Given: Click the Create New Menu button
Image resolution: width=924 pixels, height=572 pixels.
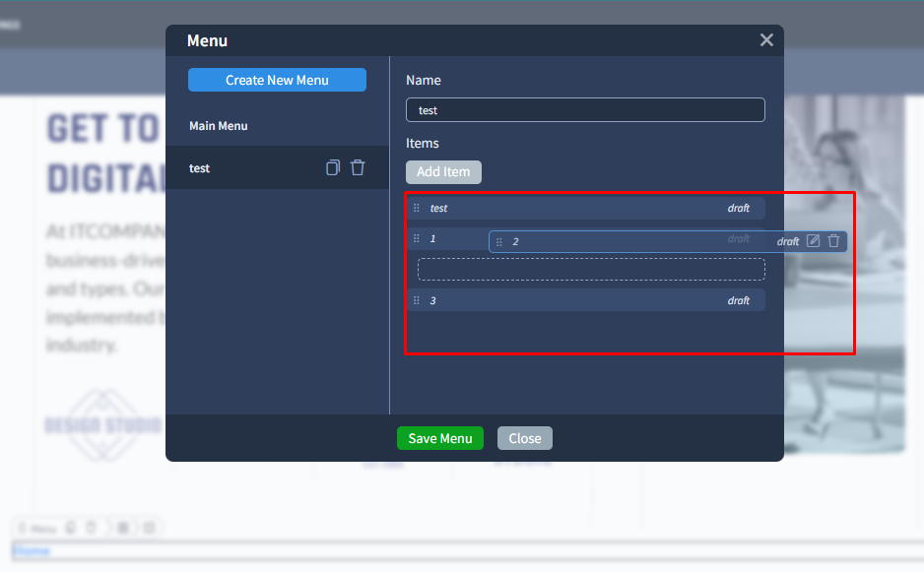Looking at the screenshot, I should [277, 80].
